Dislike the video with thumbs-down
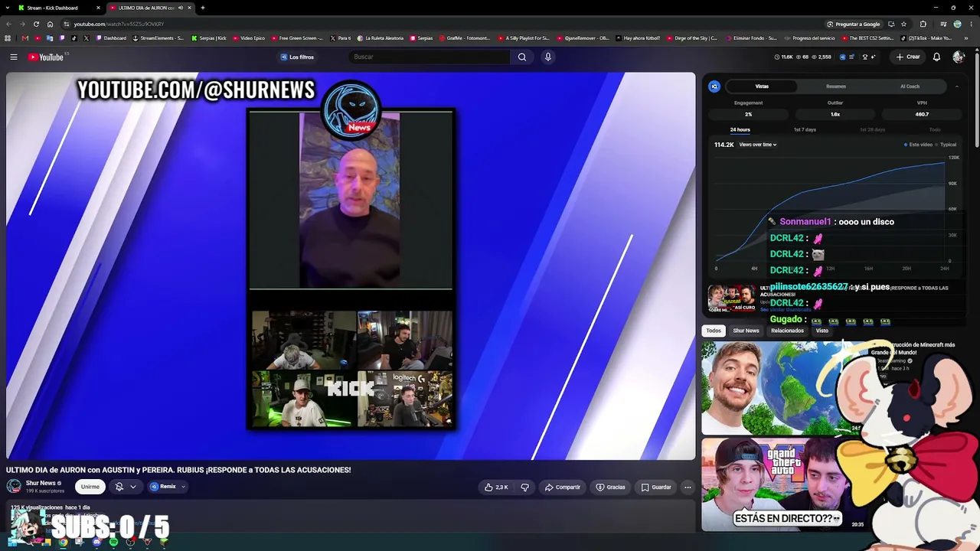 (x=524, y=487)
